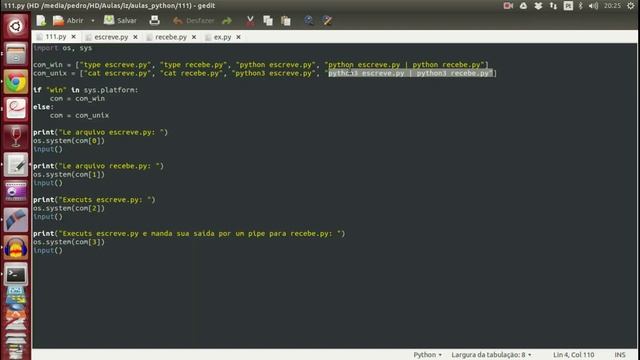Undo with the Desfazer button
Image resolution: width=640 pixels, height=360 pixels.
193,20
